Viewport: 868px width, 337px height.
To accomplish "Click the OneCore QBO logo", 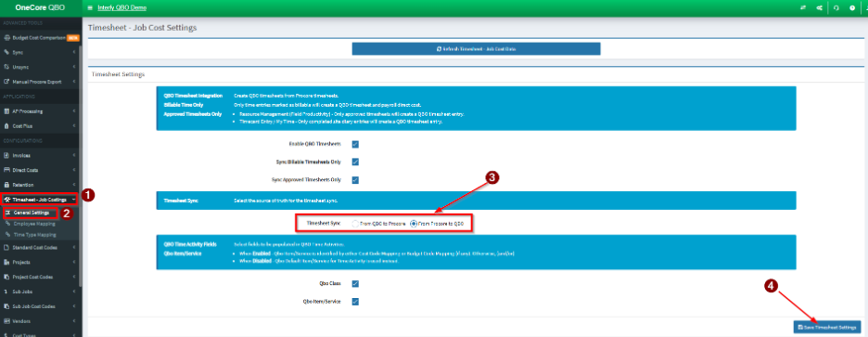I will [41, 7].
